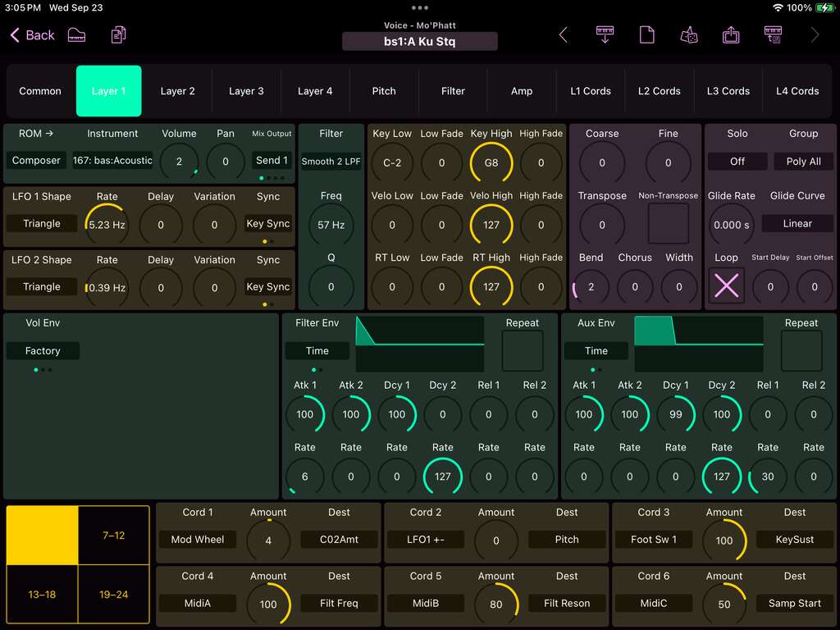The image size is (840, 630).
Task: Go to previous voice with left chevron
Action: tap(563, 35)
